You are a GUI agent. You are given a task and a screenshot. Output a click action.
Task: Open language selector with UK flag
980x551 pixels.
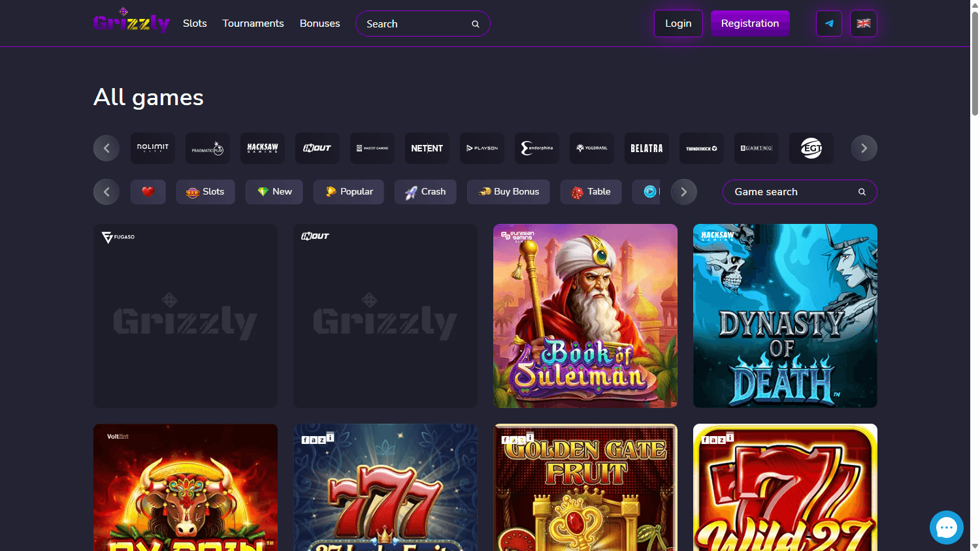coord(864,24)
